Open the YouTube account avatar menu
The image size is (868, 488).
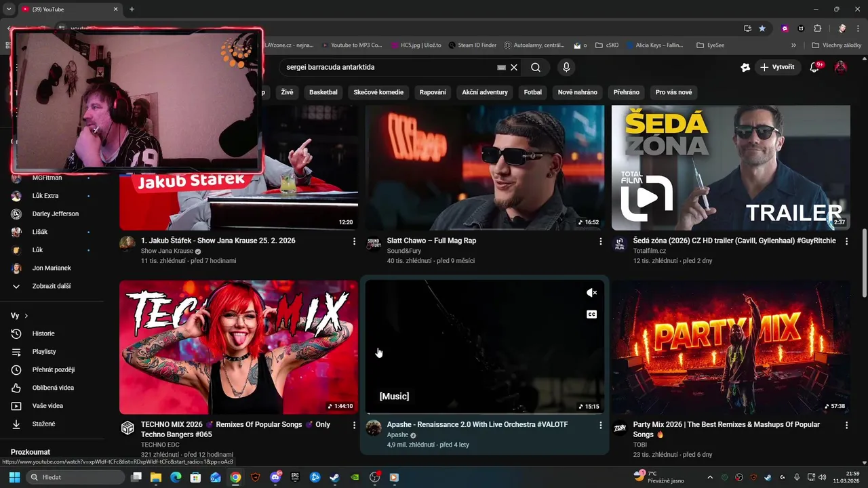[841, 67]
